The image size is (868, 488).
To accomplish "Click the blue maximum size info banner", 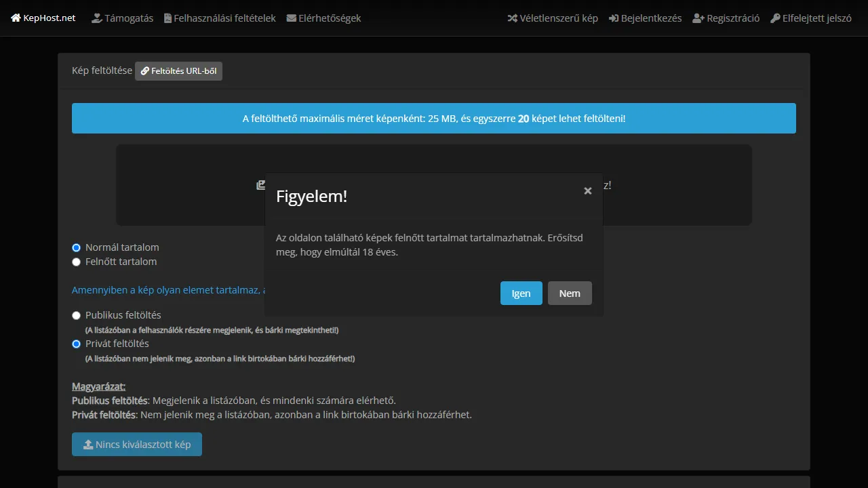I will pyautogui.click(x=434, y=118).
